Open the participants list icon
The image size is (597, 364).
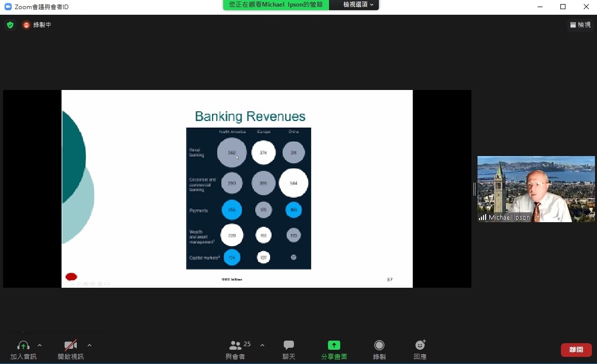pos(235,345)
